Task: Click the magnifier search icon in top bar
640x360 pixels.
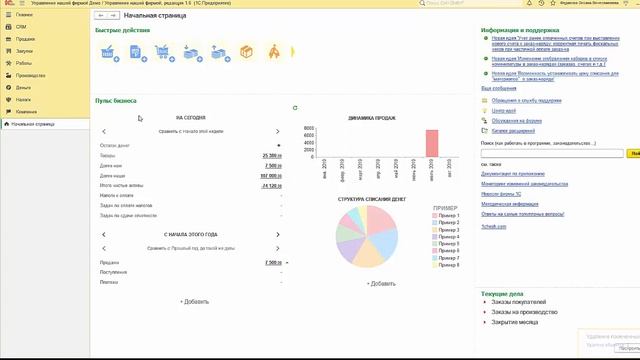Action: coord(422,3)
